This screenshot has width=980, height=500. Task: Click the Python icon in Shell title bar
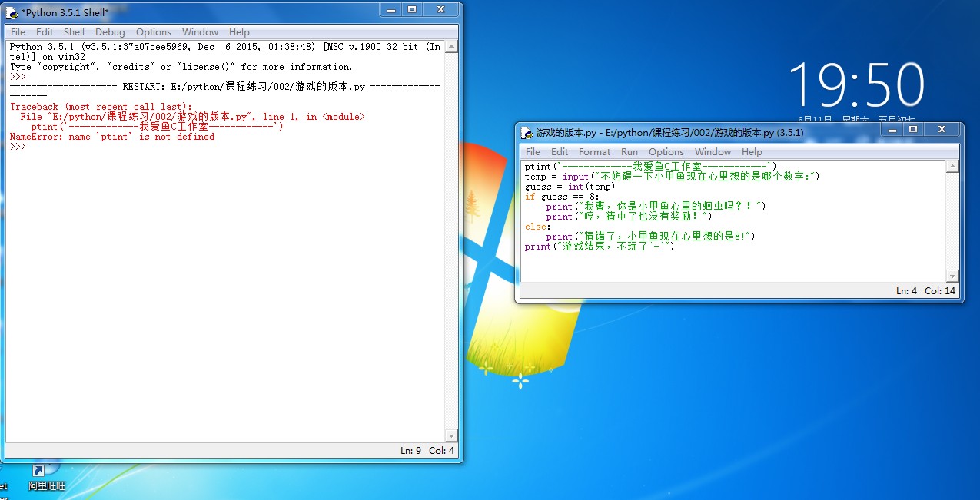(12, 12)
